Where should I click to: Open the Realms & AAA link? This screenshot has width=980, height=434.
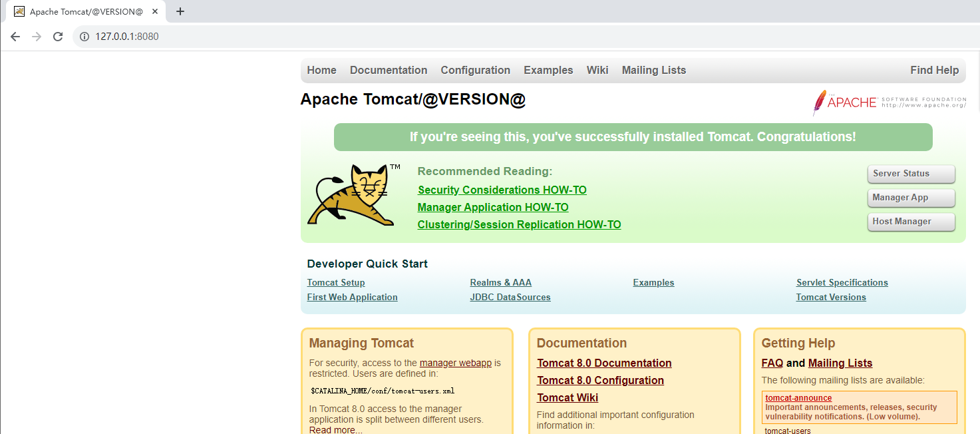[501, 282]
